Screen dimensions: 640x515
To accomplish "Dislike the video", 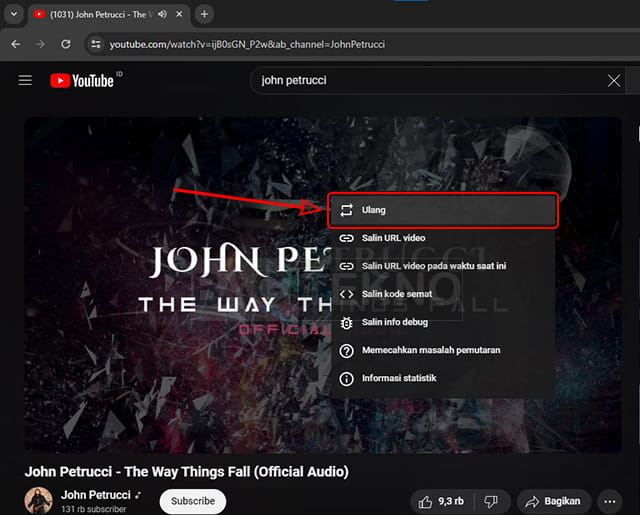I will (x=491, y=501).
